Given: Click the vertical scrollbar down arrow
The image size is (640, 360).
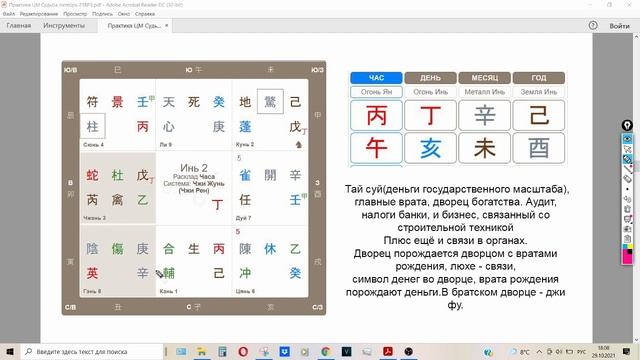Looking at the screenshot, I should pyautogui.click(x=636, y=340).
